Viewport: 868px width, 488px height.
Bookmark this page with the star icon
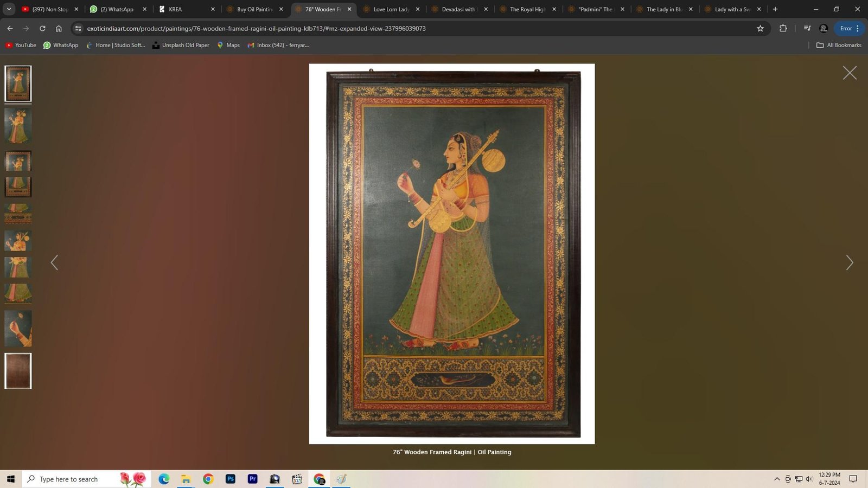pyautogui.click(x=760, y=28)
